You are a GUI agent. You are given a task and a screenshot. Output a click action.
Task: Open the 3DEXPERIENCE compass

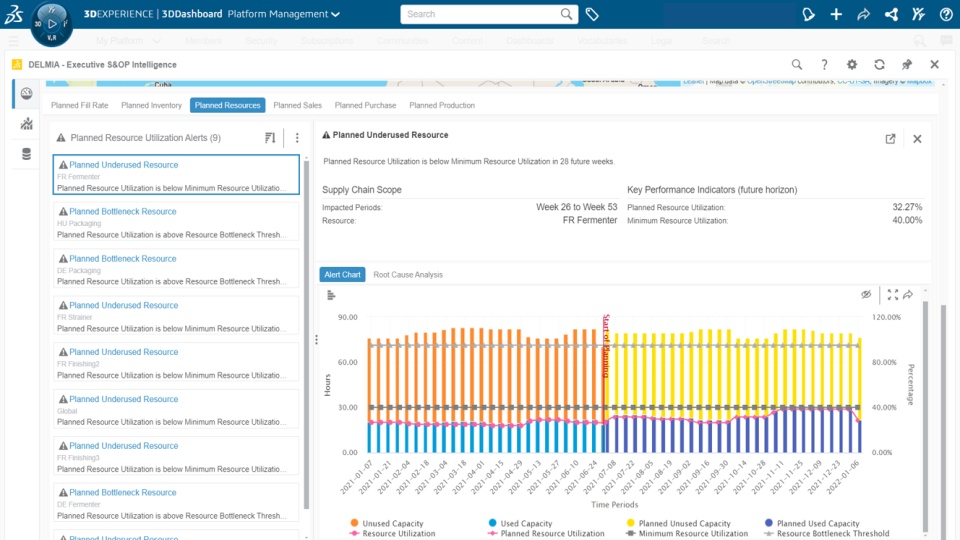(51, 24)
